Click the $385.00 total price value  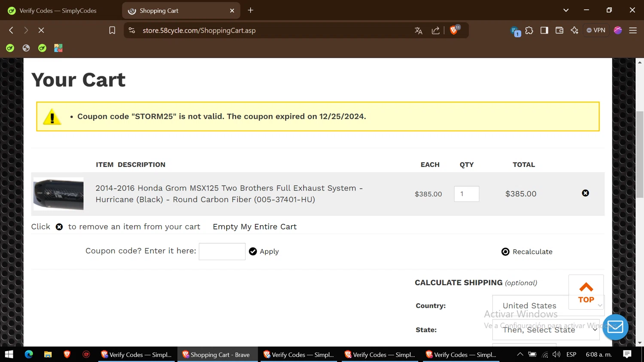pos(521,194)
